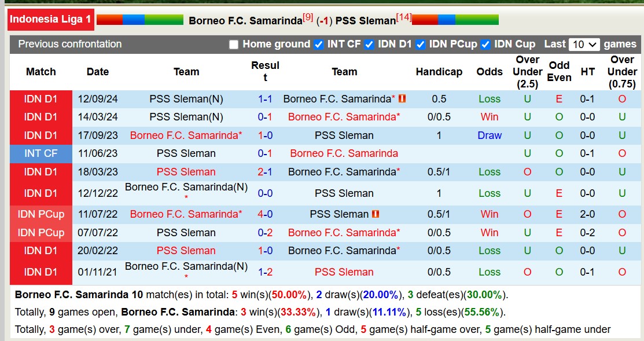Image resolution: width=644 pixels, height=341 pixels.
Task: Click Borneo F.C. Samarinda in 17/09/23 row
Action: [186, 135]
